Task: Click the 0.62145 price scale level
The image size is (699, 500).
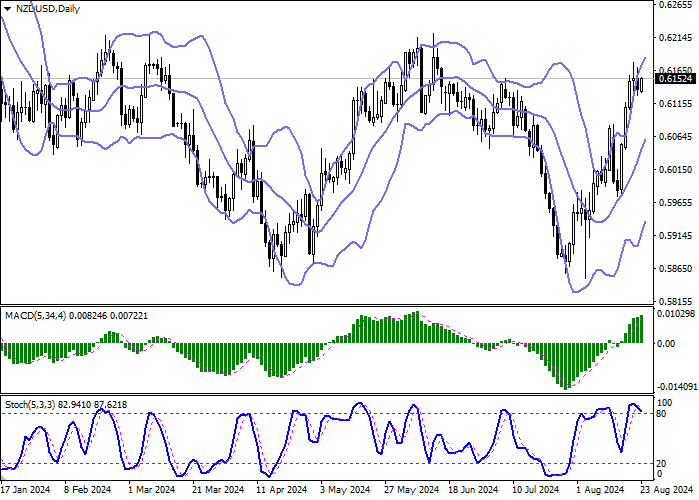Action: (x=675, y=38)
